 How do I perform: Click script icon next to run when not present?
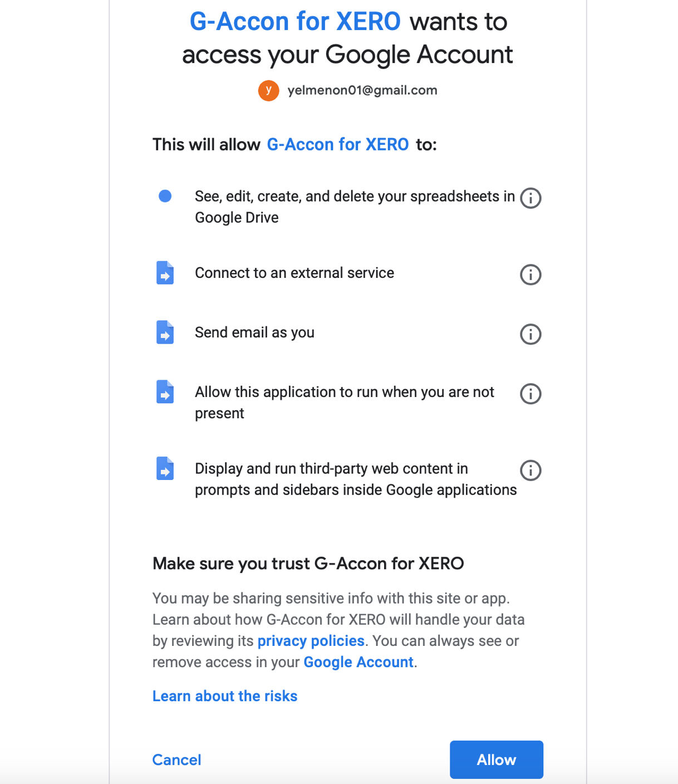pos(165,392)
